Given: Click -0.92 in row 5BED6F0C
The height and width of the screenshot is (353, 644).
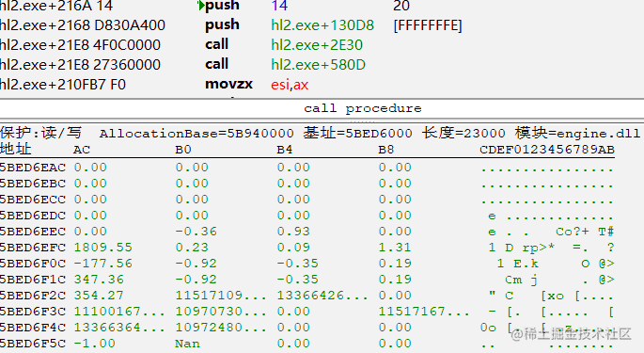Looking at the screenshot, I should point(196,264).
